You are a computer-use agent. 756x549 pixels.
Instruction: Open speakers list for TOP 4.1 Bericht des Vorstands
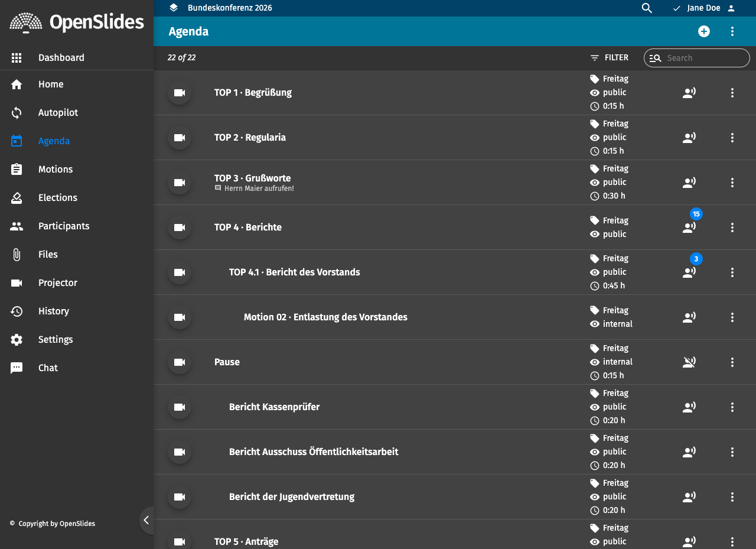689,272
